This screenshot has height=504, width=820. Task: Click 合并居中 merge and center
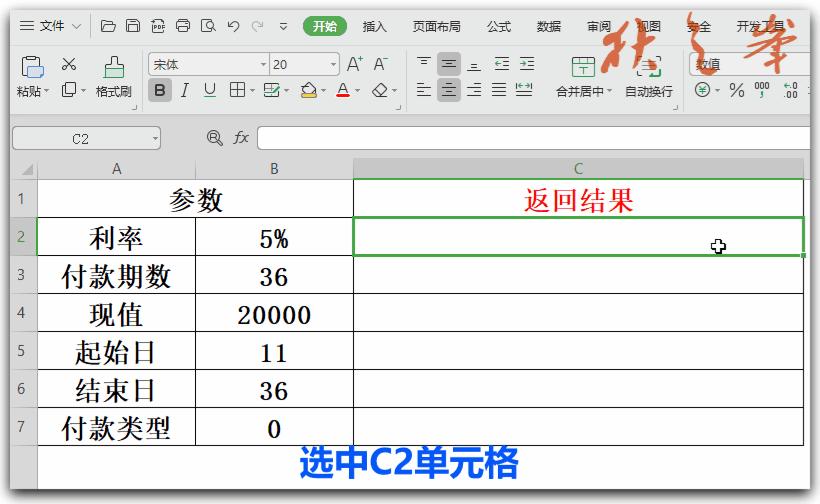583,77
